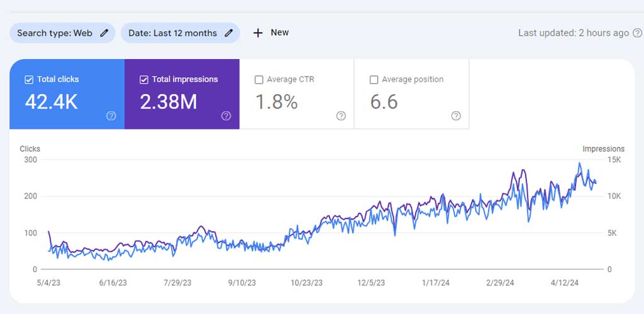Enable the Average position checkbox
The image size is (644, 314).
click(374, 80)
